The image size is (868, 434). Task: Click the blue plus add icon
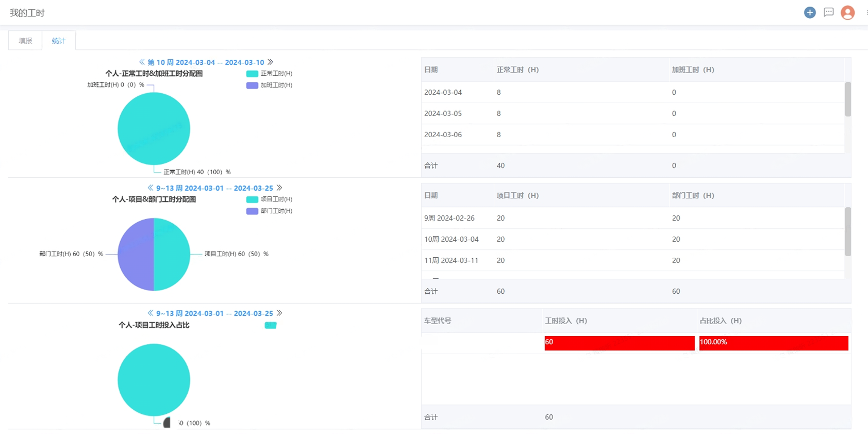[x=810, y=12]
